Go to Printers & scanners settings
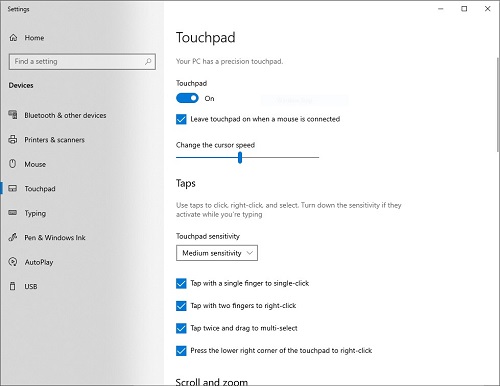This screenshot has width=500, height=386. (x=54, y=140)
